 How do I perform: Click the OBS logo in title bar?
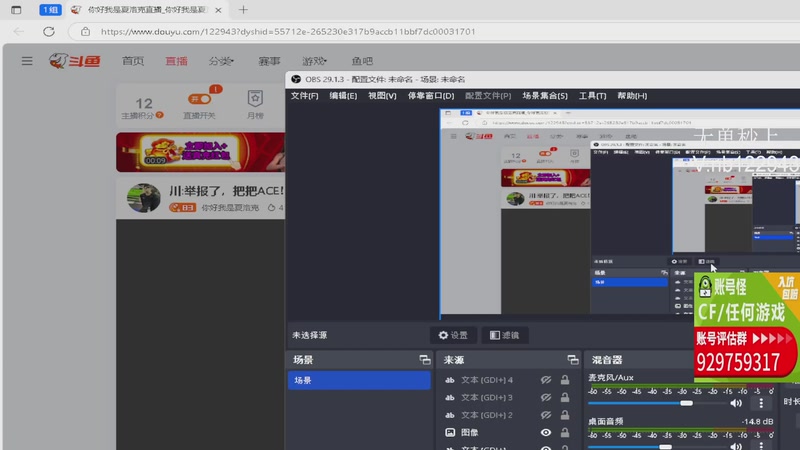pos(296,79)
